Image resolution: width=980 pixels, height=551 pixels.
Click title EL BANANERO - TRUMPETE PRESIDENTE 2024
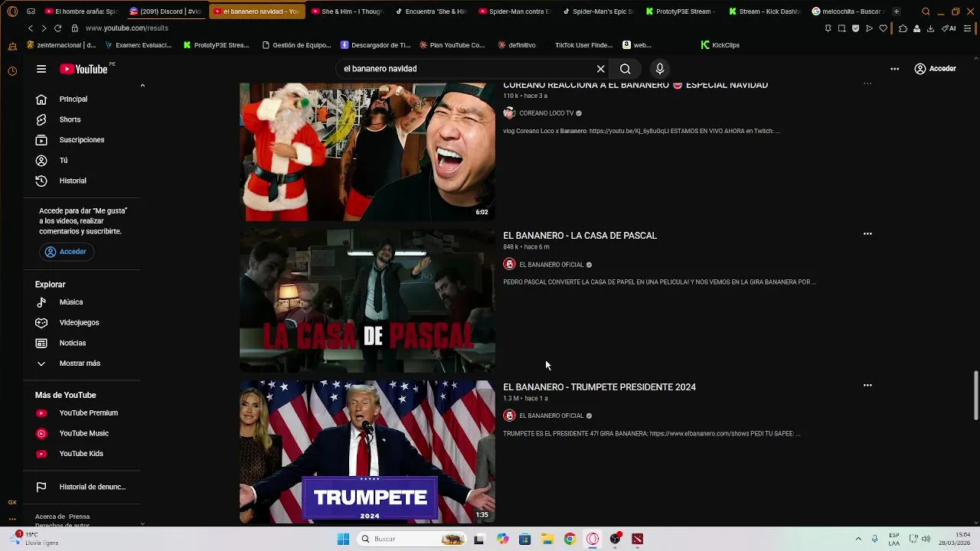pyautogui.click(x=599, y=387)
